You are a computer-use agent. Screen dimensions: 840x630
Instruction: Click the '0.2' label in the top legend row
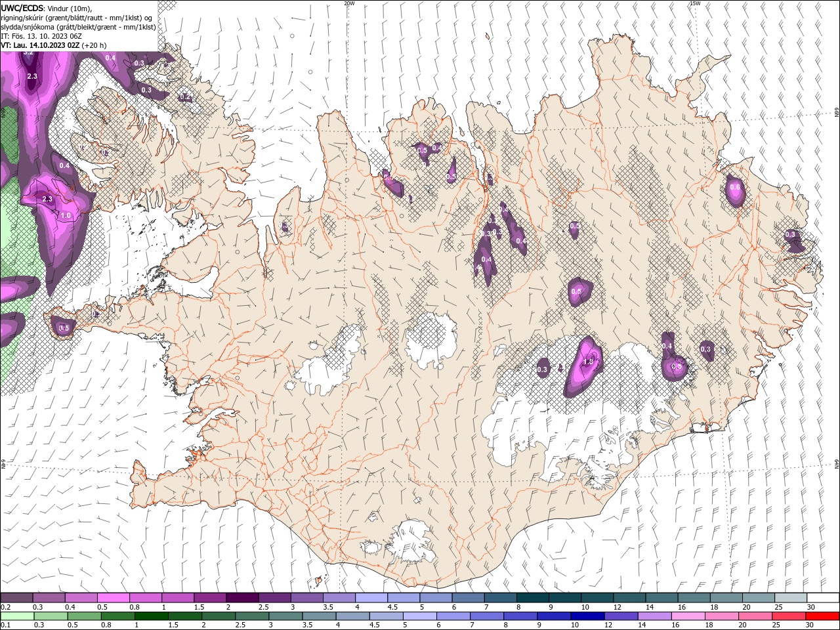[x=6, y=607]
